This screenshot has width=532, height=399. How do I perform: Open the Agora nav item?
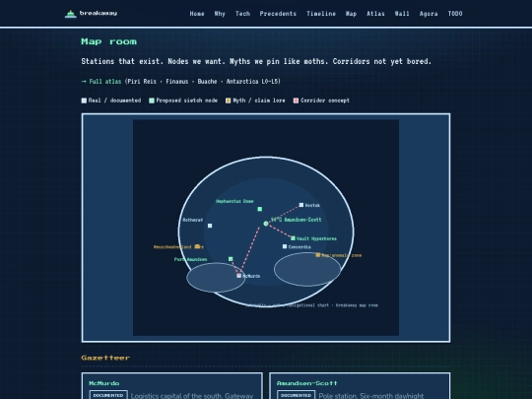[429, 14]
